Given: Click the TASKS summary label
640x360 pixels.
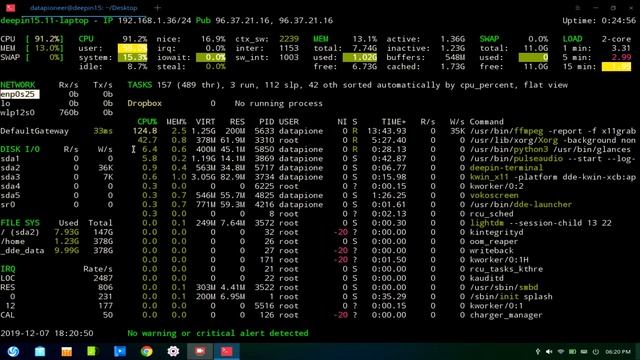Looking at the screenshot, I should point(140,85).
